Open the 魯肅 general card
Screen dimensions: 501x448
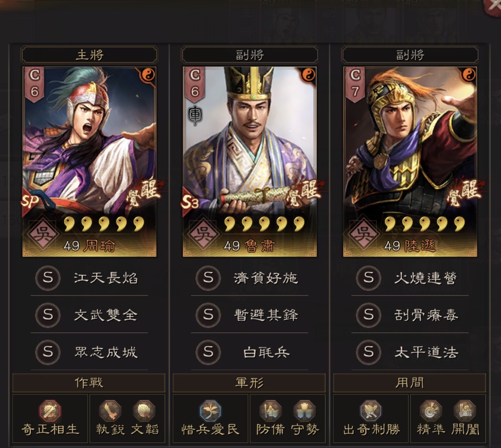[249, 162]
